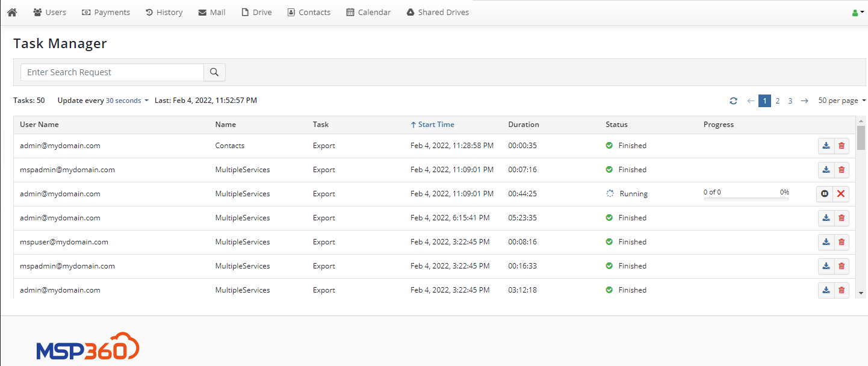
Task: Go to previous page arrow
Action: tap(750, 101)
